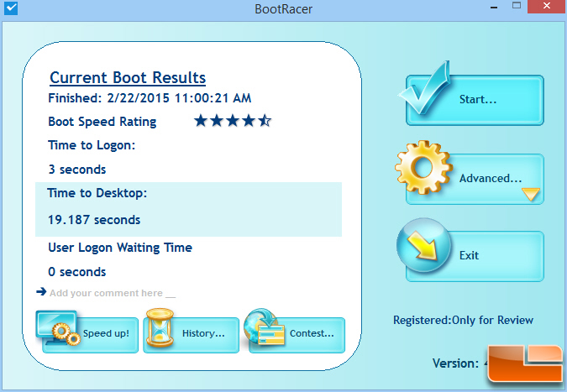The image size is (567, 392).
Task: Click the Start... button
Action: [475, 100]
